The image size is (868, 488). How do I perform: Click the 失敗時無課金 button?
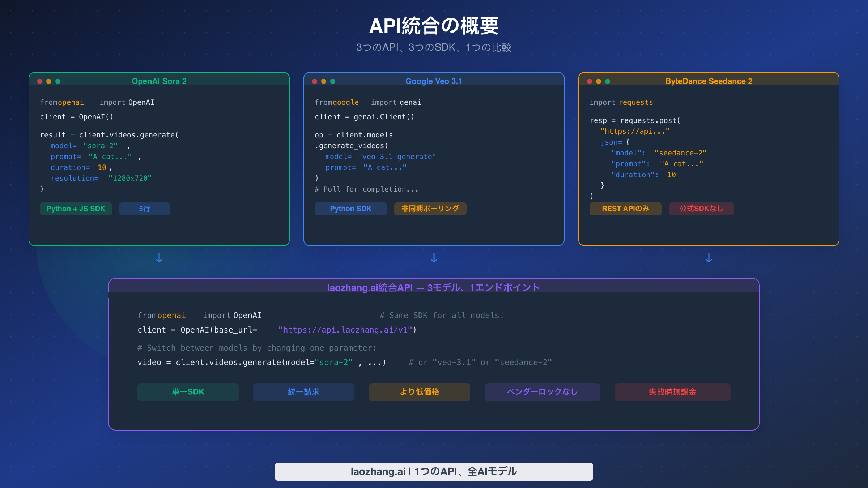click(672, 392)
